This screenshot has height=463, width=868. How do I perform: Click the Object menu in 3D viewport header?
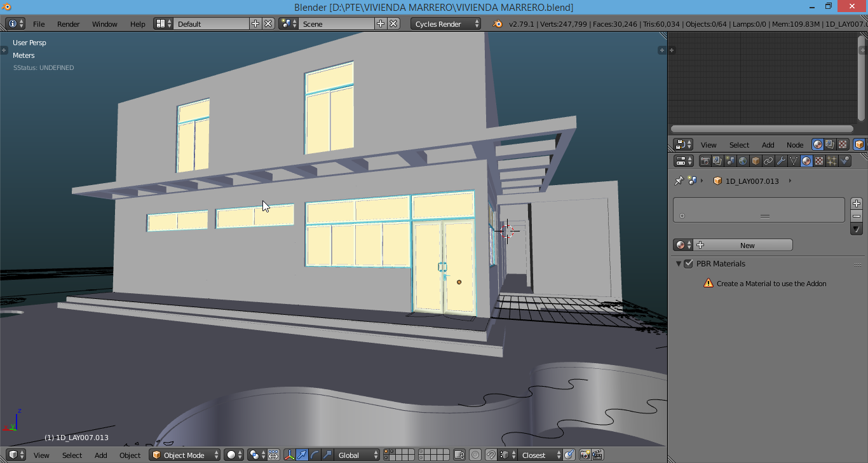point(130,455)
